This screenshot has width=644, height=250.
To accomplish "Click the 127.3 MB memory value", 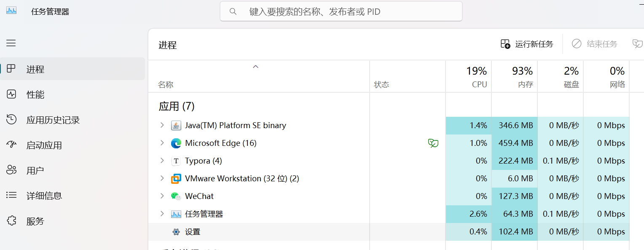I will (x=515, y=196).
